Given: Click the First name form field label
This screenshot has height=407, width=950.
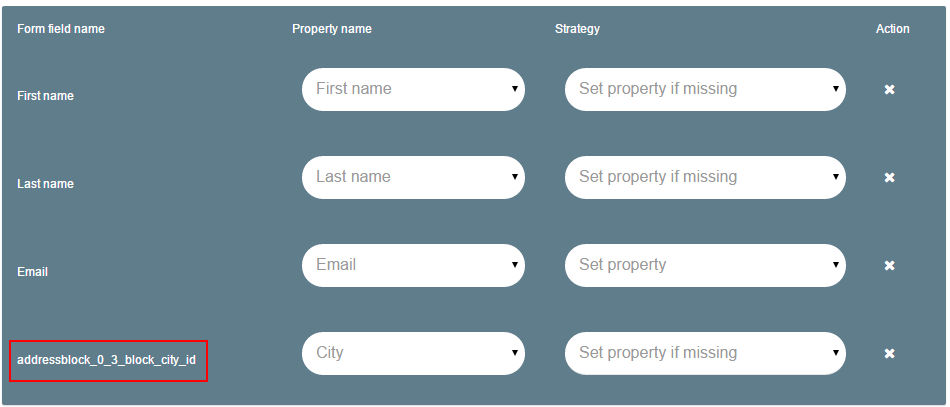Looking at the screenshot, I should point(45,96).
